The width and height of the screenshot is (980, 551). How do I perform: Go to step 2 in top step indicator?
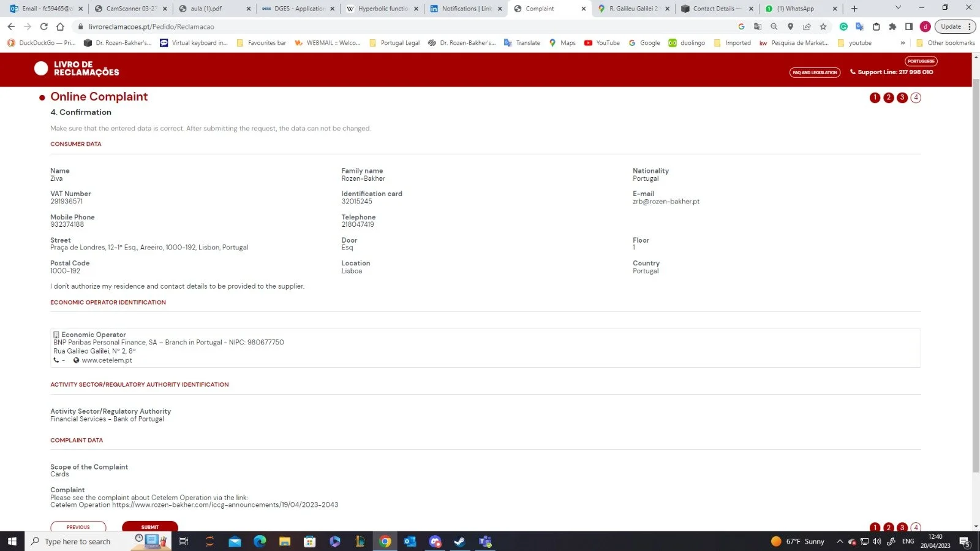[889, 97]
